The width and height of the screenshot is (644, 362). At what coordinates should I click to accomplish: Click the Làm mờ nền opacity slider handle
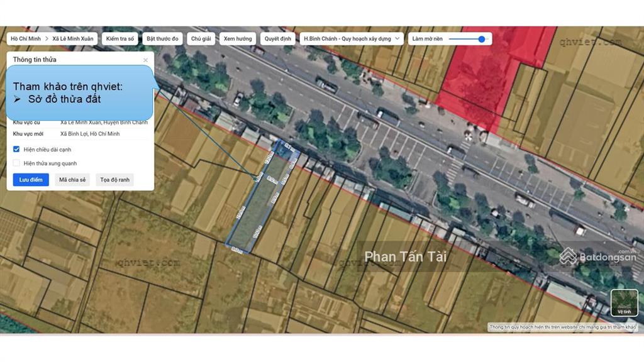pos(482,39)
